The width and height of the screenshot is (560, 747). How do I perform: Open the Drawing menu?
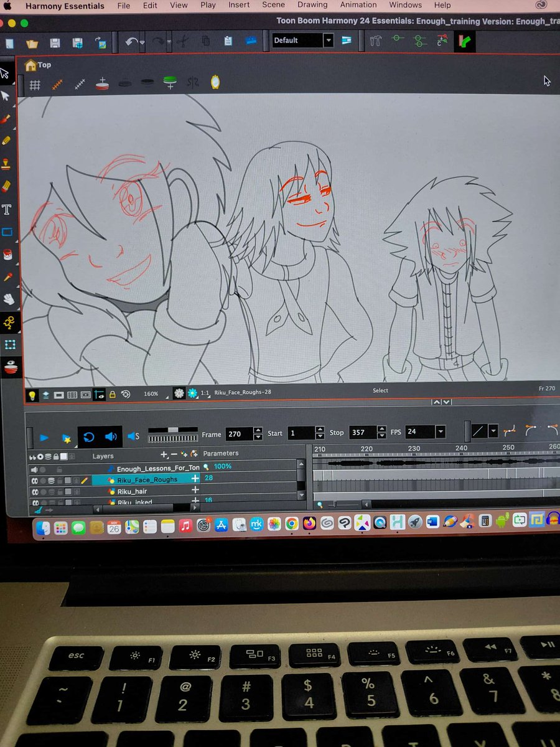coord(312,4)
